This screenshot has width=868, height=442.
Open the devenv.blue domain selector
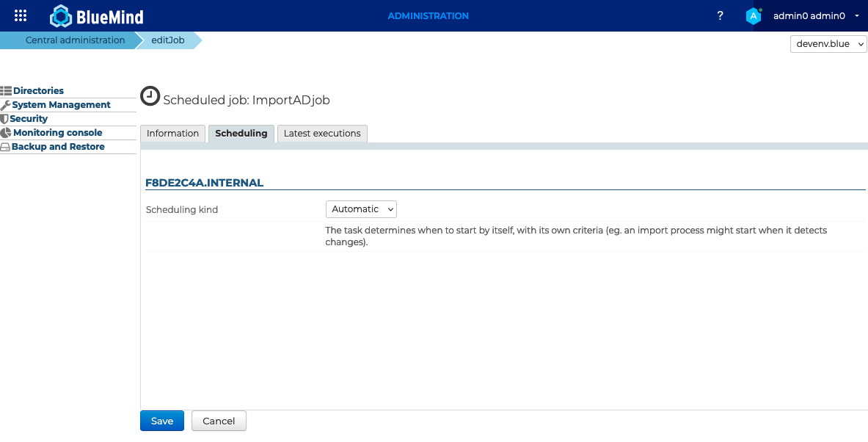[828, 44]
